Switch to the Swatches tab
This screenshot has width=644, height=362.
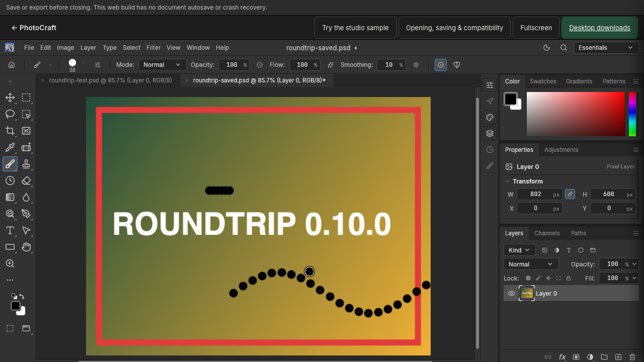(543, 81)
